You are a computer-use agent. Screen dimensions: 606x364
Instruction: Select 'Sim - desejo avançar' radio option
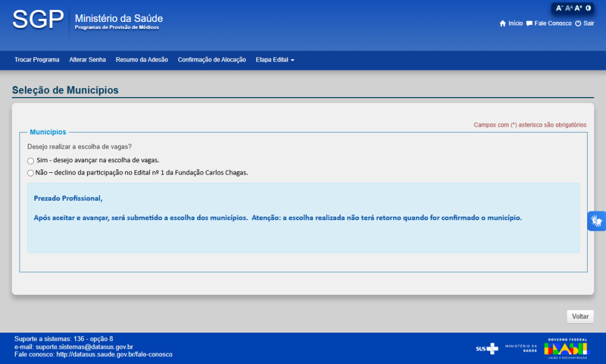pyautogui.click(x=31, y=160)
